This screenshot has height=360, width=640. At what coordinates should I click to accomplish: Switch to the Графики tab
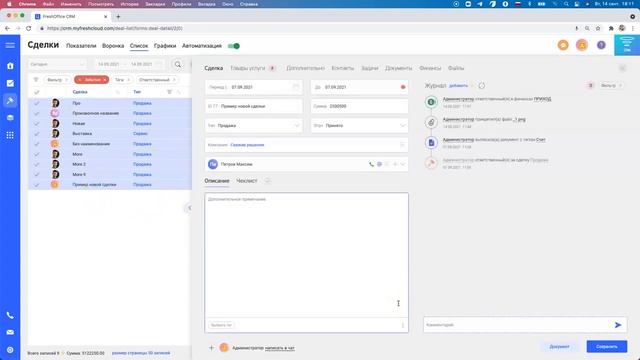[165, 46]
